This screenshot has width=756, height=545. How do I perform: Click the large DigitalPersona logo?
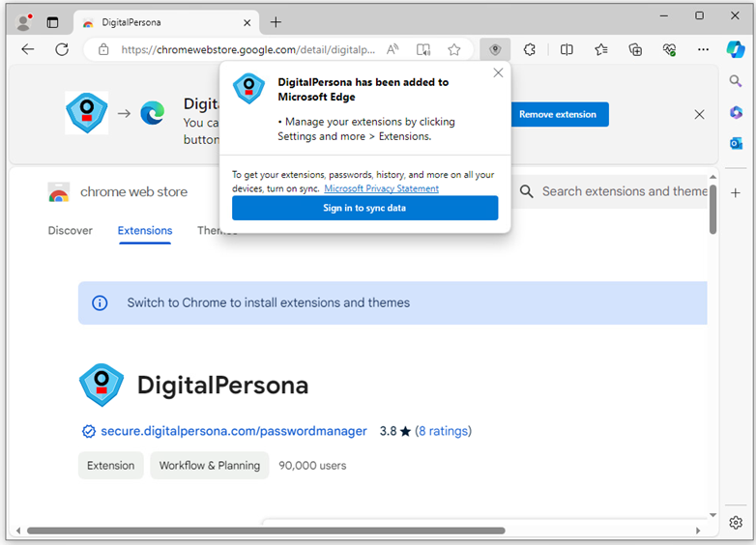102,385
